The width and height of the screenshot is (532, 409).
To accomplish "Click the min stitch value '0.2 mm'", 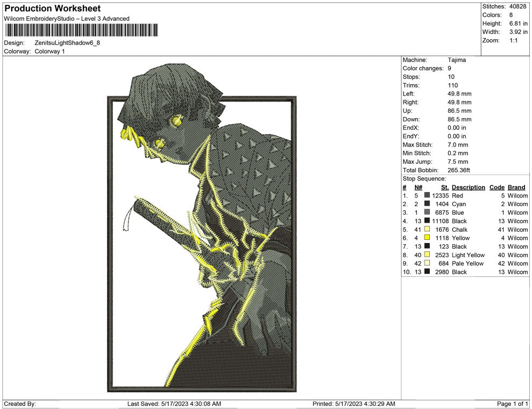I will [x=458, y=153].
